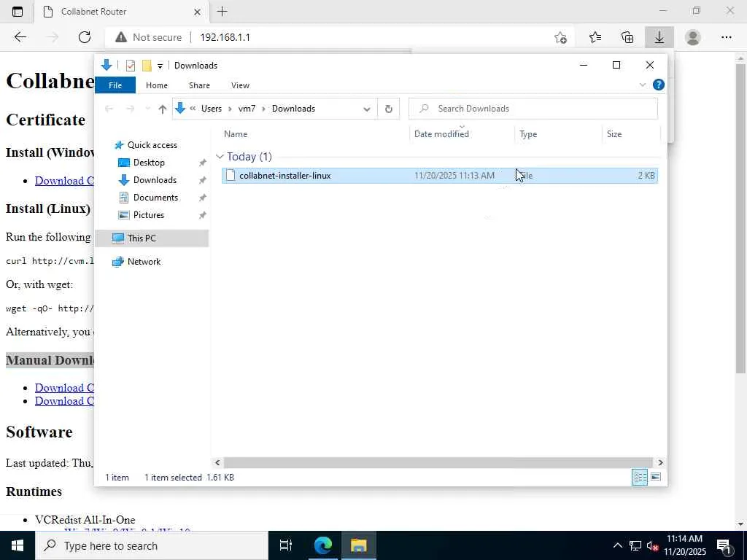Click the browser page vertical scrollbar
The width and height of the screenshot is (747, 560).
coord(740,218)
